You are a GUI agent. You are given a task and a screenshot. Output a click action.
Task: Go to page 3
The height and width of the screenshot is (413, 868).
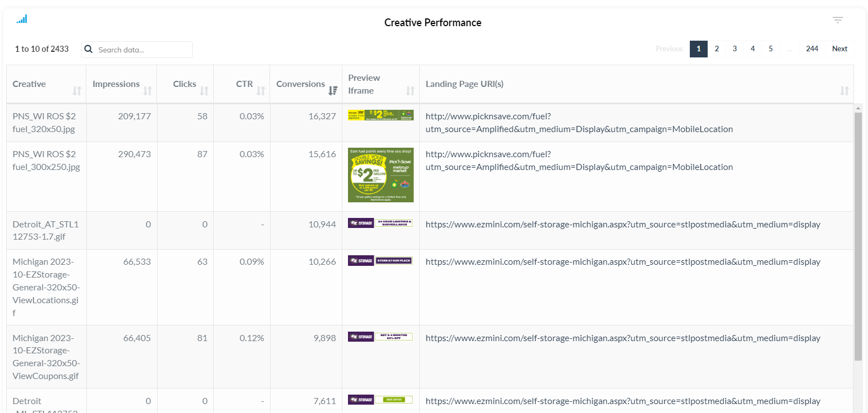tap(734, 49)
